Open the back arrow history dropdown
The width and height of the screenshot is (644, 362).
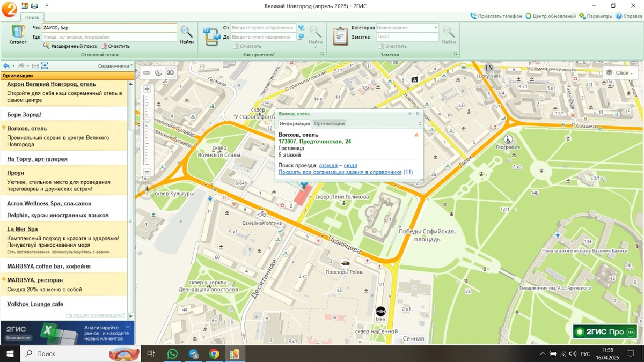click(12, 66)
